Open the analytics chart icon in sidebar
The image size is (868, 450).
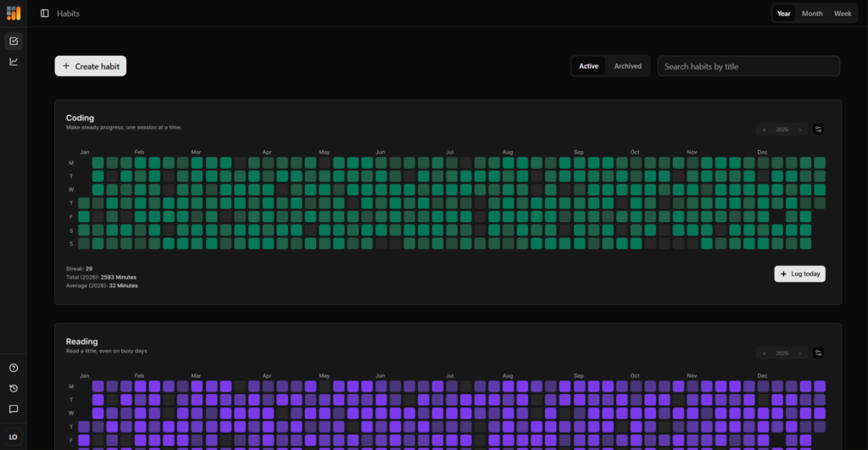click(14, 61)
